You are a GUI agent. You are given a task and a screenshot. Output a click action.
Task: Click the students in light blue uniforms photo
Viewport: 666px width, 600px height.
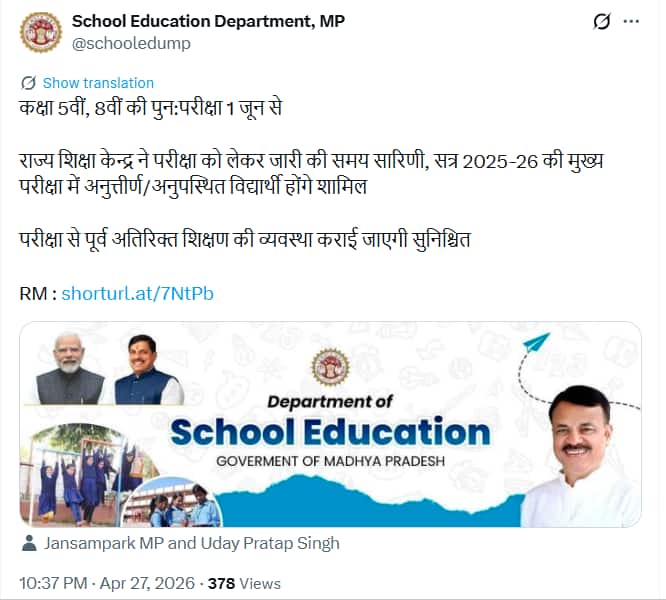[172, 503]
